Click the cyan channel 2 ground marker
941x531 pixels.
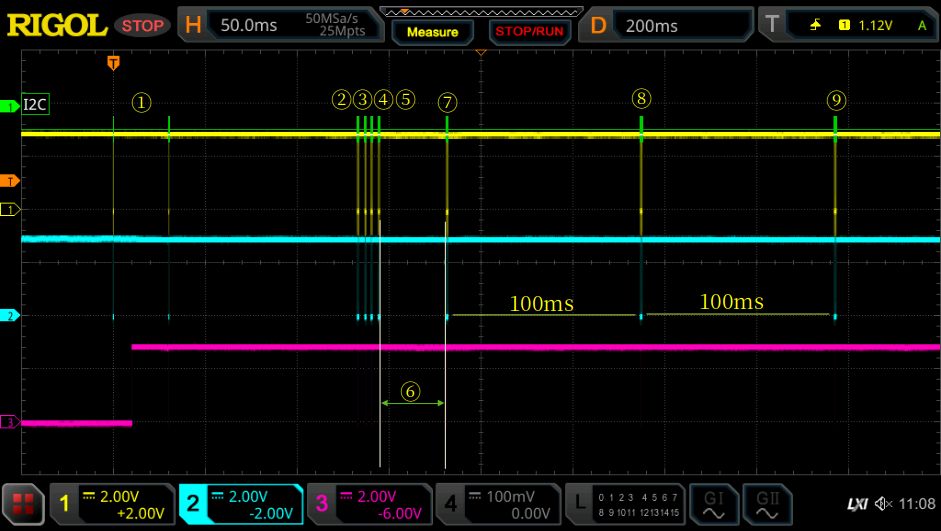(10, 316)
